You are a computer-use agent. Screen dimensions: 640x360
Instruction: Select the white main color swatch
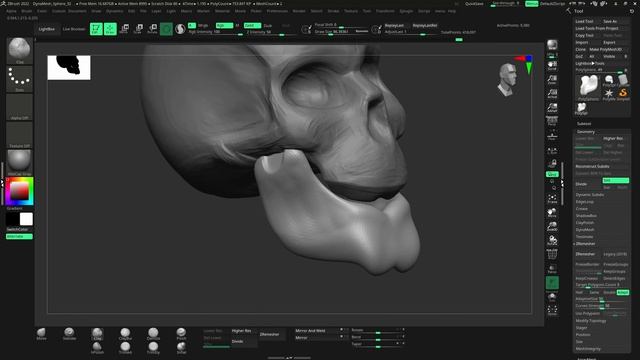[26, 219]
